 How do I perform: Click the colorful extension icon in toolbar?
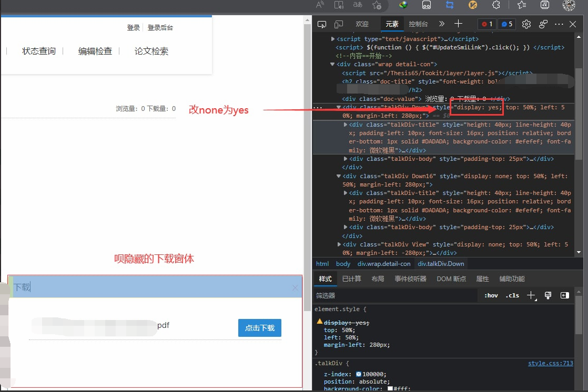click(x=403, y=5)
